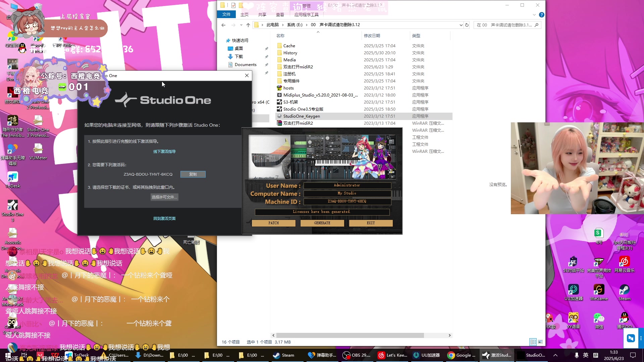Image resolution: width=644 pixels, height=362 pixels.
Task: Open the Explorer help icon
Action: pyautogui.click(x=541, y=15)
